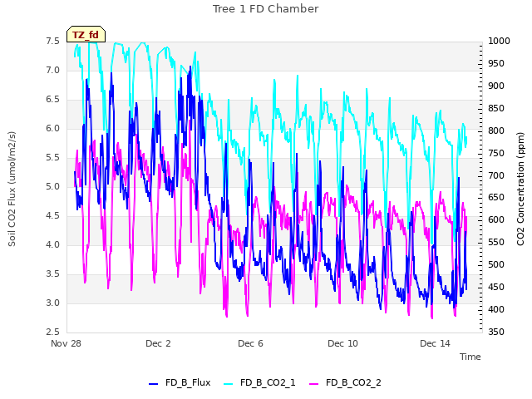Click the cyan FD_B_CO2_1 legend swatch
Image resolution: width=532 pixels, height=399 pixels.
coord(229,384)
